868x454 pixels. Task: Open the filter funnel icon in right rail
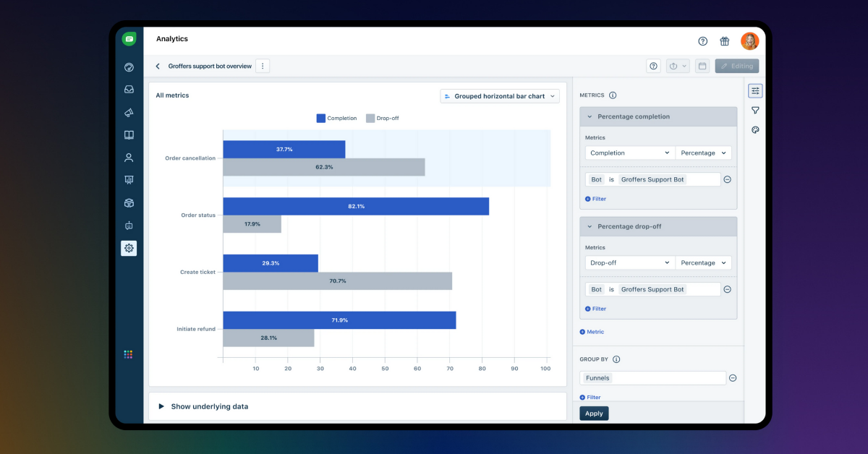point(755,111)
